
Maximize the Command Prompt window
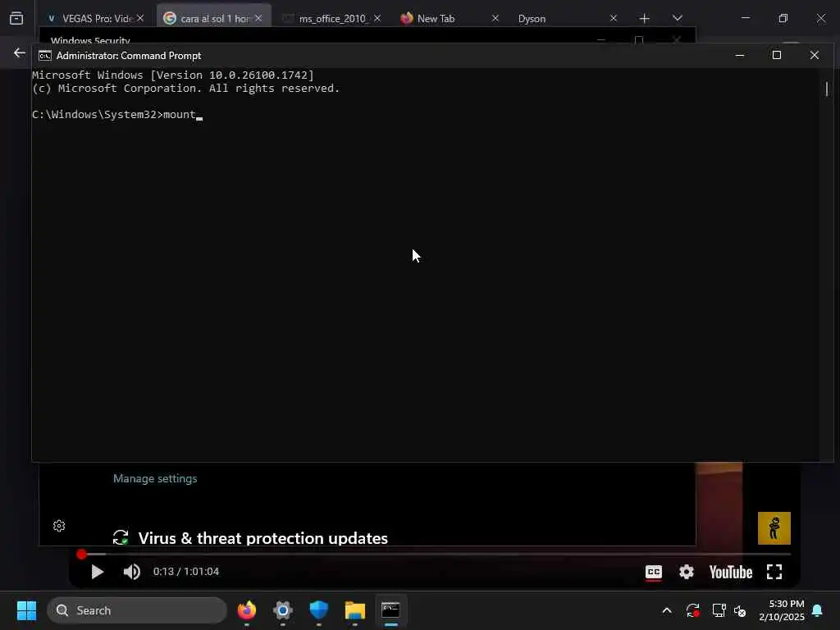pos(776,55)
